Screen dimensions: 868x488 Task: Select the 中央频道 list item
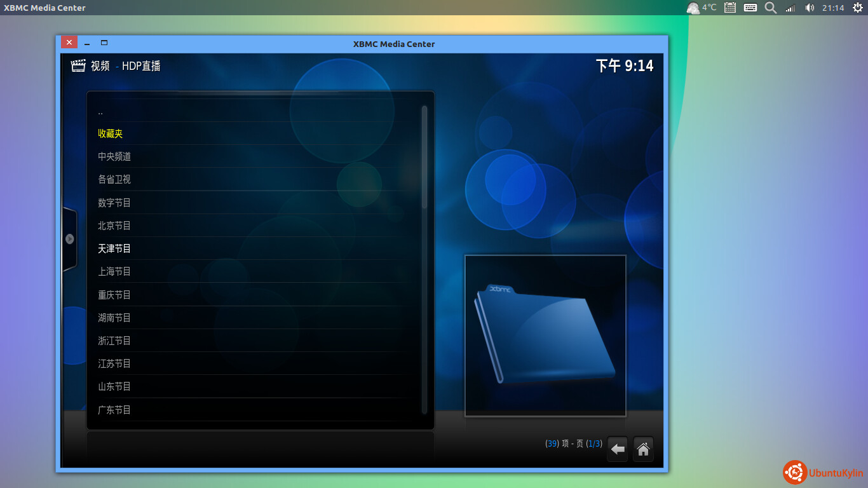(254, 156)
